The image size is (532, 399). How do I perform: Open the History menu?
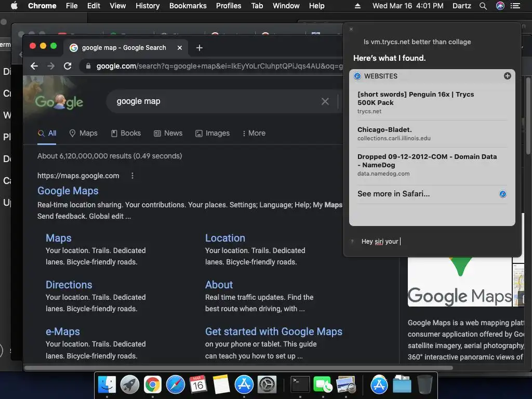[148, 6]
